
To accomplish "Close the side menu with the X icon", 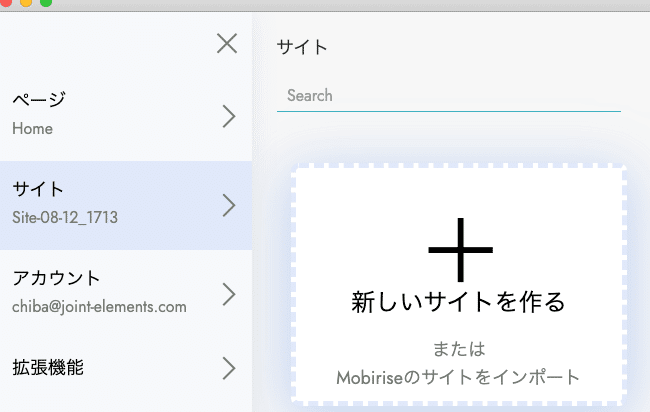I will pyautogui.click(x=227, y=44).
